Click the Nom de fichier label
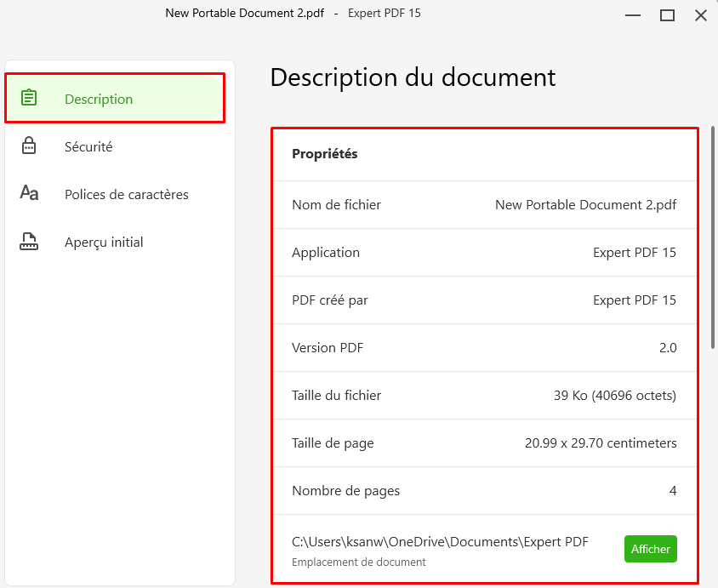Viewport: 718px width, 588px height. [337, 205]
